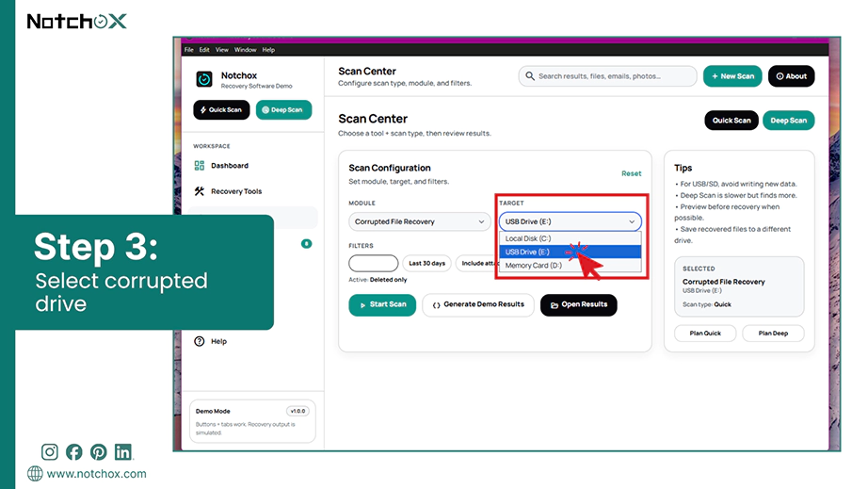Click the sidebar Deep Scan button
Image resolution: width=868 pixels, height=489 pixels.
(283, 109)
